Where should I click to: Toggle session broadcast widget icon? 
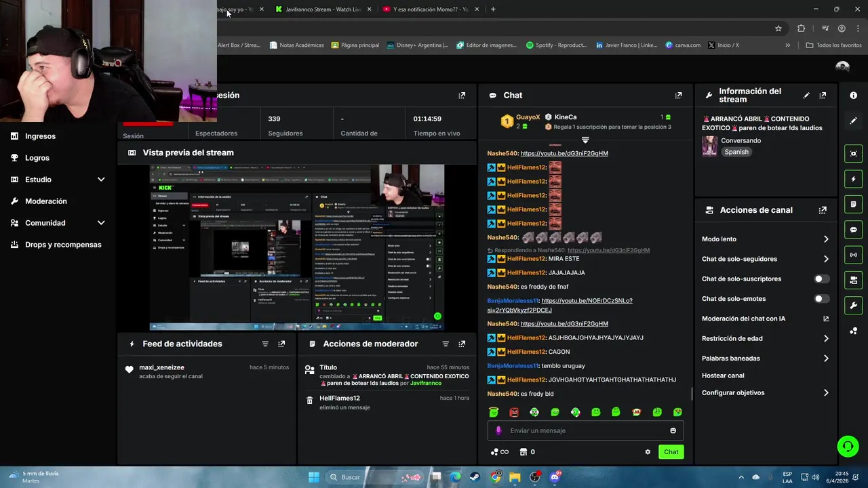click(x=854, y=255)
